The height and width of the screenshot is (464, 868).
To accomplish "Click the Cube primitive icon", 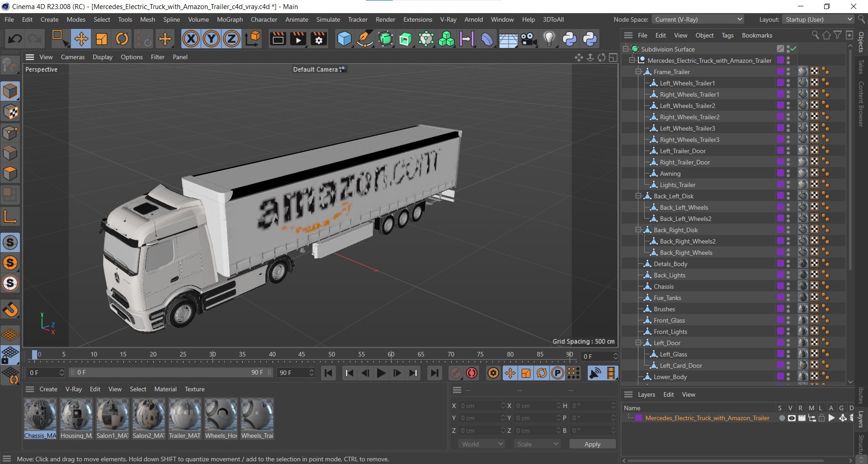I will pos(344,39).
